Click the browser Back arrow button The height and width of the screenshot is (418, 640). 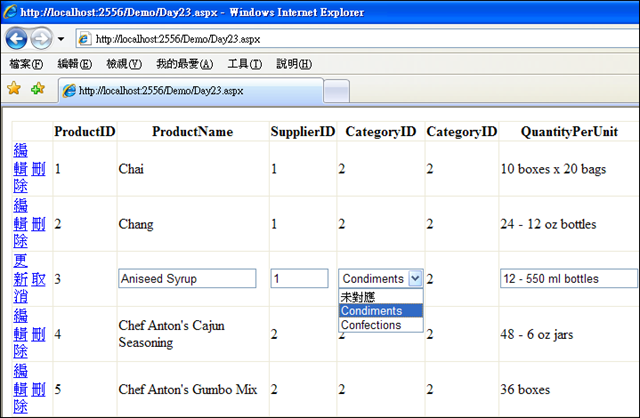pyautogui.click(x=17, y=38)
